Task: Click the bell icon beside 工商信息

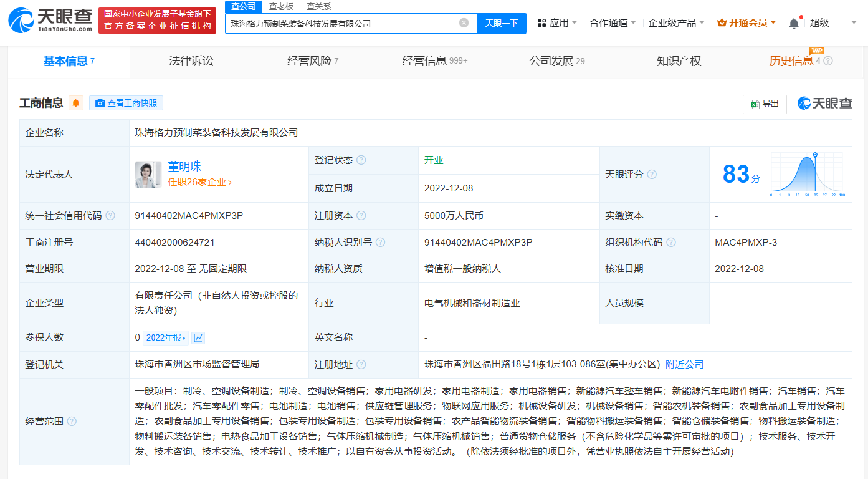Action: click(75, 103)
